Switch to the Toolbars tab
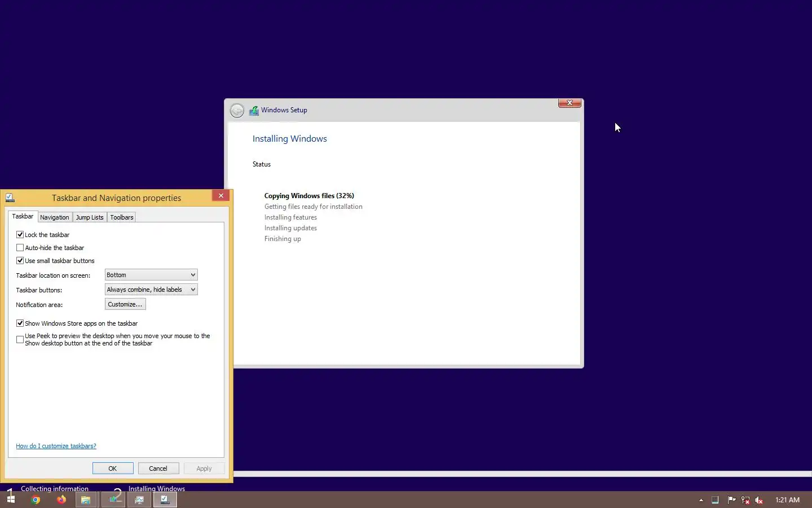Viewport: 812px width, 508px height. pyautogui.click(x=122, y=217)
